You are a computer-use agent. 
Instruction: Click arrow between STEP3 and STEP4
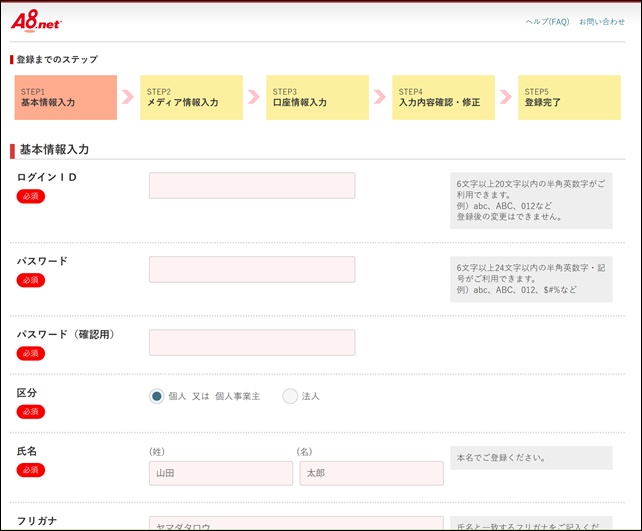pyautogui.click(x=380, y=97)
